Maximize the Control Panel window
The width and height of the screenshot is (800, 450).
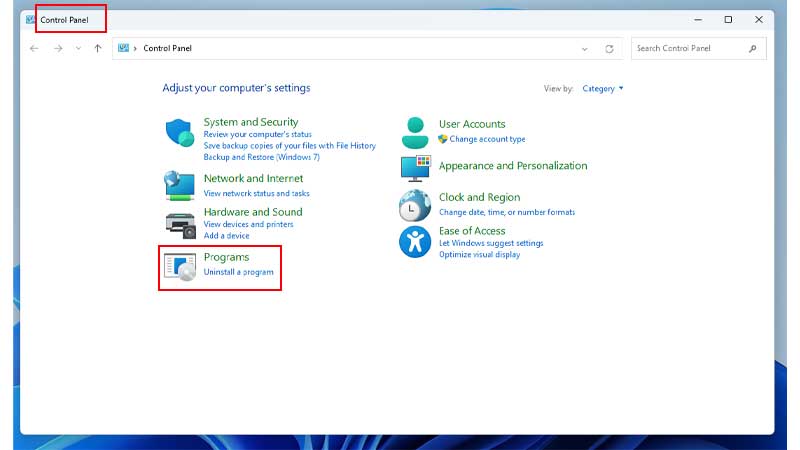click(x=728, y=20)
